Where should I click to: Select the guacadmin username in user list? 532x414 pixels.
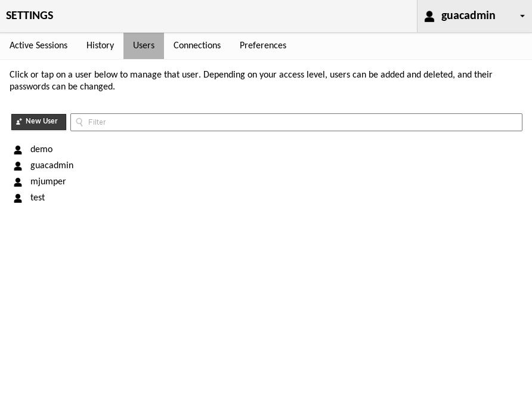point(52,165)
